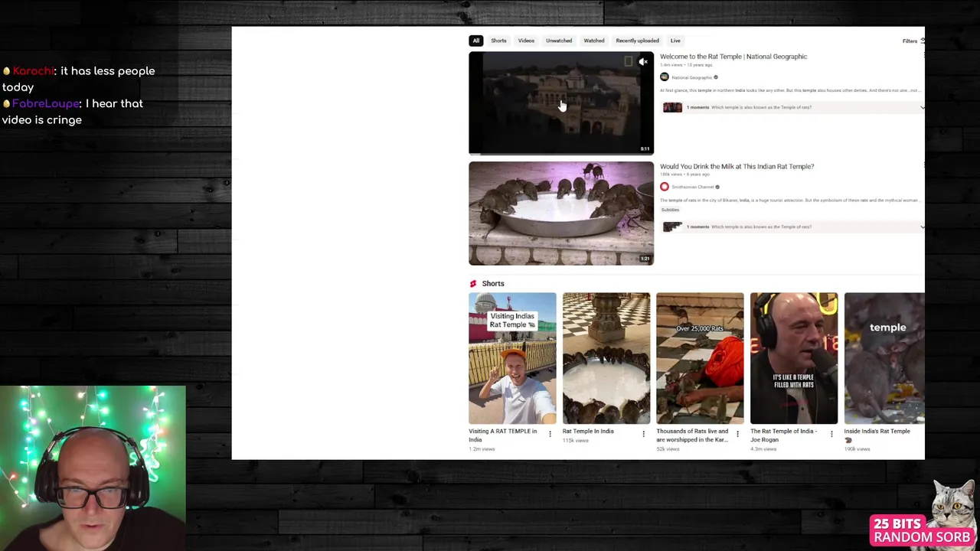The image size is (980, 551).
Task: Open options for 'Visiting A RAT TEMPLE in India' short
Action: pos(550,435)
